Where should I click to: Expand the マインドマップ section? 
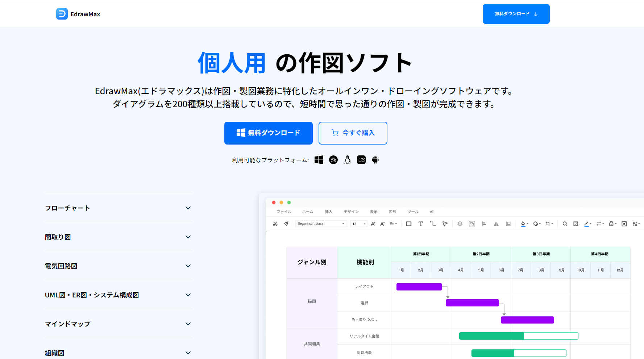(119, 324)
